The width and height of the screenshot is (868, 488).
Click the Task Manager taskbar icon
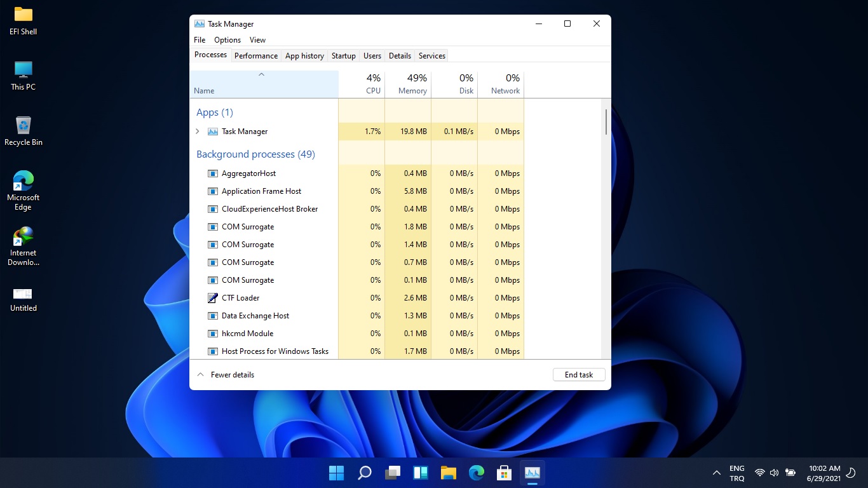tap(532, 473)
